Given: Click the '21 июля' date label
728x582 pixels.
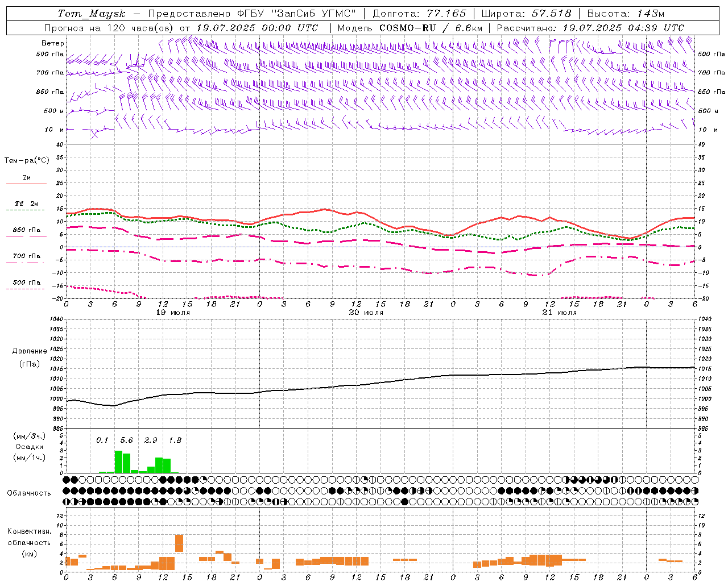Looking at the screenshot, I should (x=560, y=313).
